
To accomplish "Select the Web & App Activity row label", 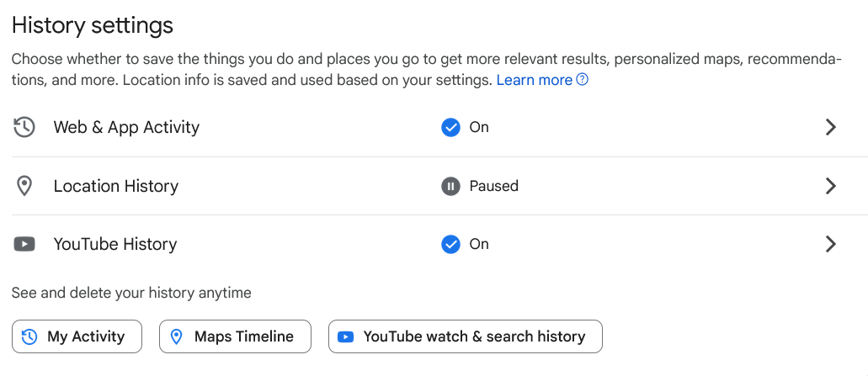I will [126, 128].
